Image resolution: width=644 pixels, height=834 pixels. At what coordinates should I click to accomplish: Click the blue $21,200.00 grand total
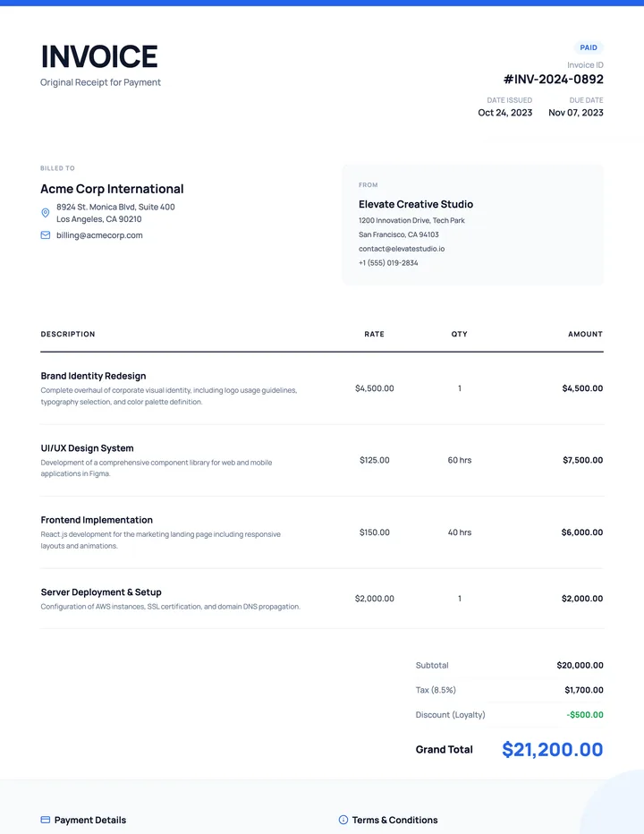click(553, 750)
